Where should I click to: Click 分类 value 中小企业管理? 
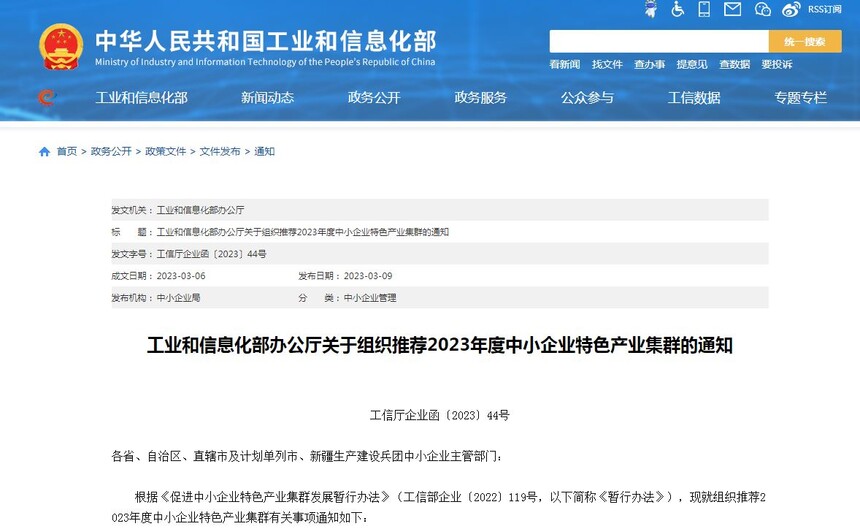point(370,298)
